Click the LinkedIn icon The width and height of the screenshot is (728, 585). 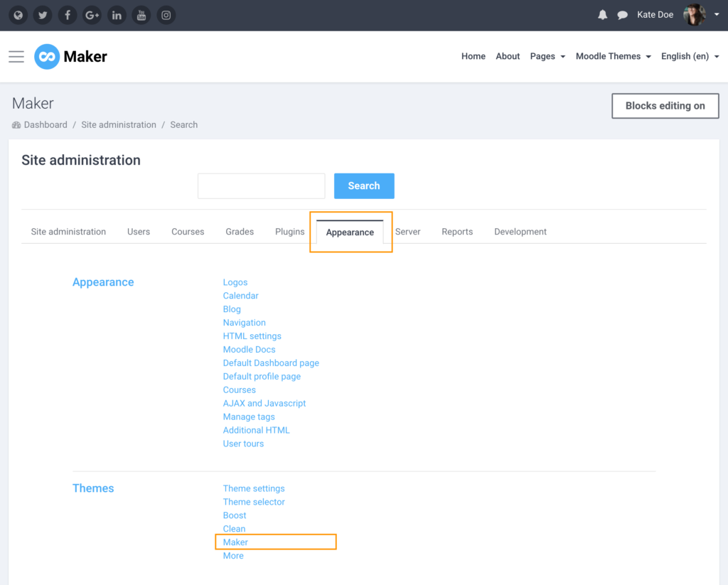pyautogui.click(x=117, y=15)
